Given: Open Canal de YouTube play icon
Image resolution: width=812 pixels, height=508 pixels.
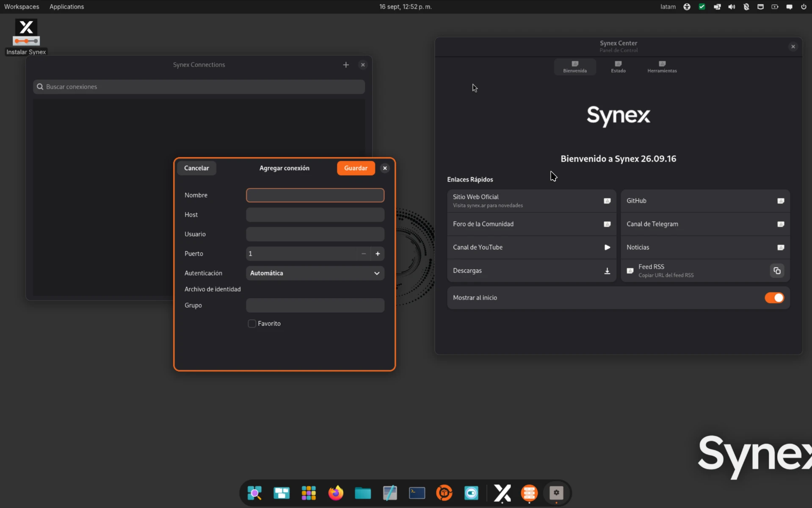Looking at the screenshot, I should 607,247.
